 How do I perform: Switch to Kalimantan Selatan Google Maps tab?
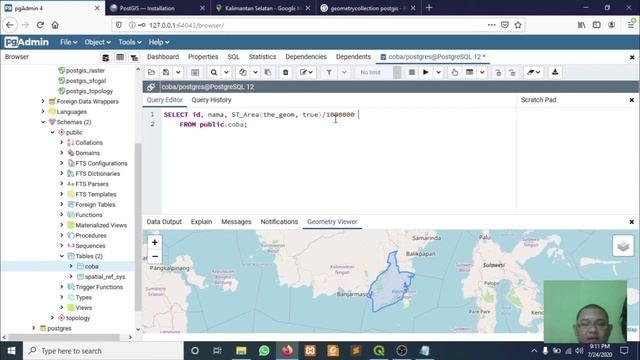click(x=262, y=8)
